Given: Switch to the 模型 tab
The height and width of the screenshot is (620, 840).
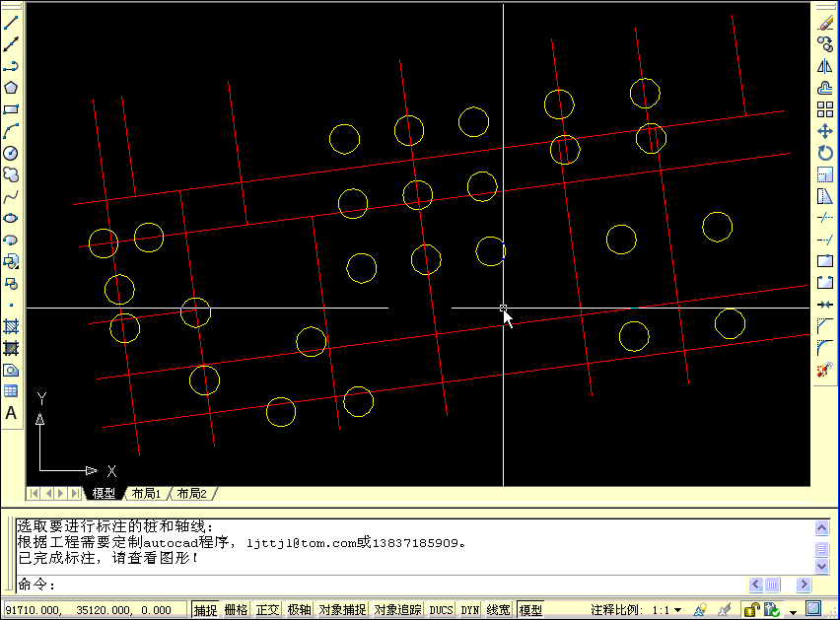Looking at the screenshot, I should [x=104, y=493].
